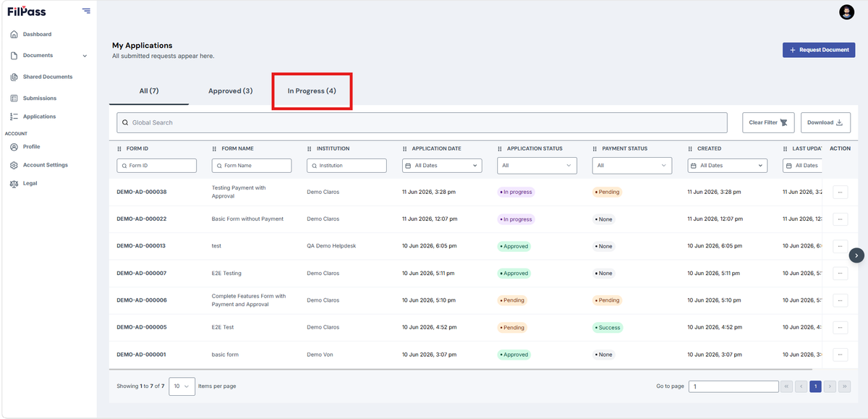Open Dashboard from the sidebar
Screen dimensions: 868x419
37,35
